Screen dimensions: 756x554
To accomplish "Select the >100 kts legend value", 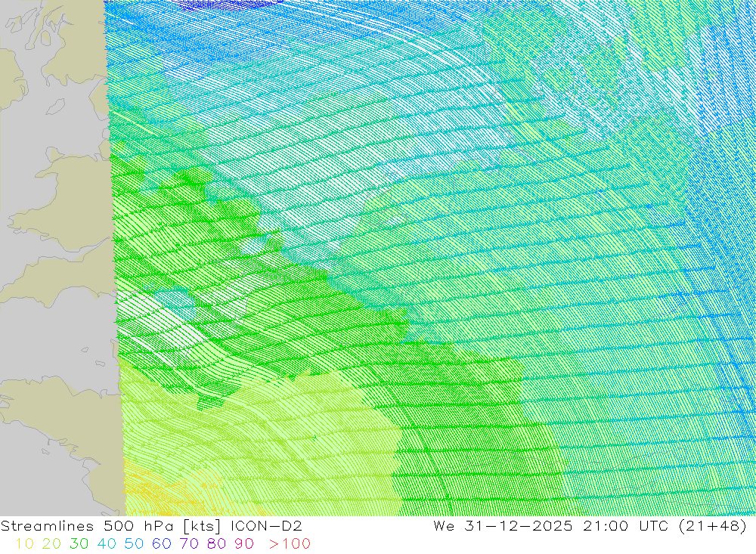I will coord(290,544).
